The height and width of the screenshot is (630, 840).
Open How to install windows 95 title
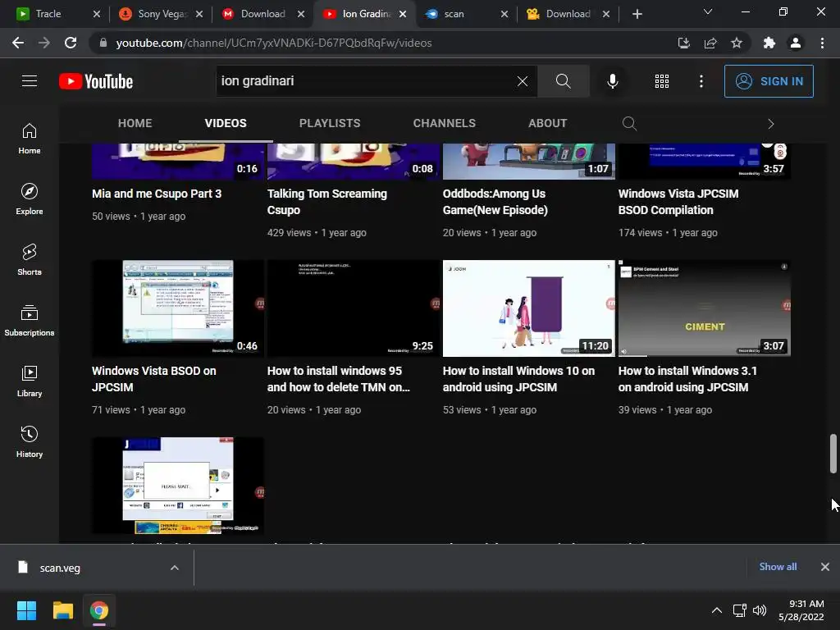click(x=339, y=379)
